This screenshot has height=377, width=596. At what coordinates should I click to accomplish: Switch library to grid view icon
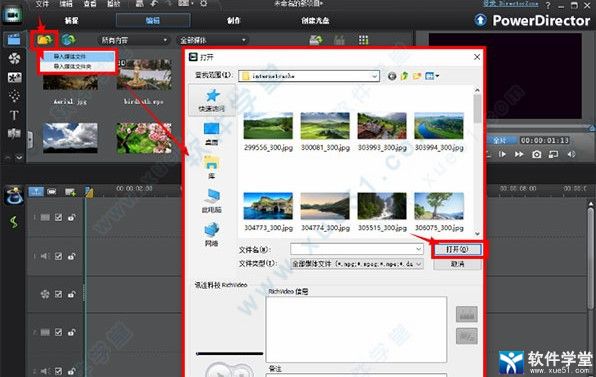[363, 40]
